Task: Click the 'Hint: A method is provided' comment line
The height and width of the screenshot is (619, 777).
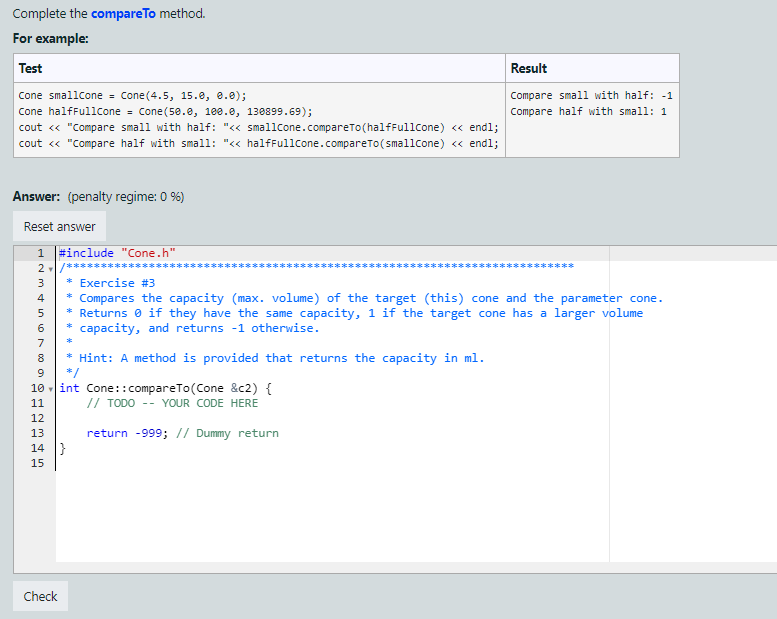Action: click(275, 358)
